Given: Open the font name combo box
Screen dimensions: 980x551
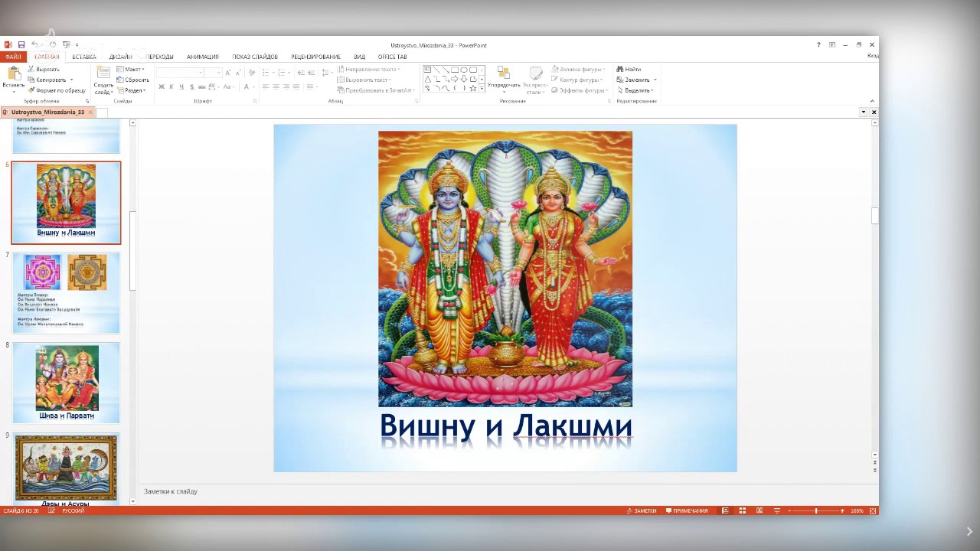Looking at the screenshot, I should click(181, 73).
